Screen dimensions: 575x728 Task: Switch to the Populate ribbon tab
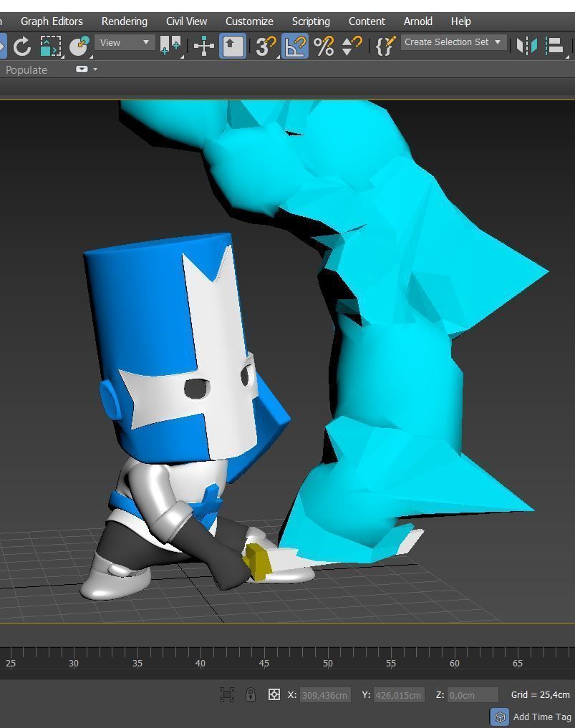(26, 70)
